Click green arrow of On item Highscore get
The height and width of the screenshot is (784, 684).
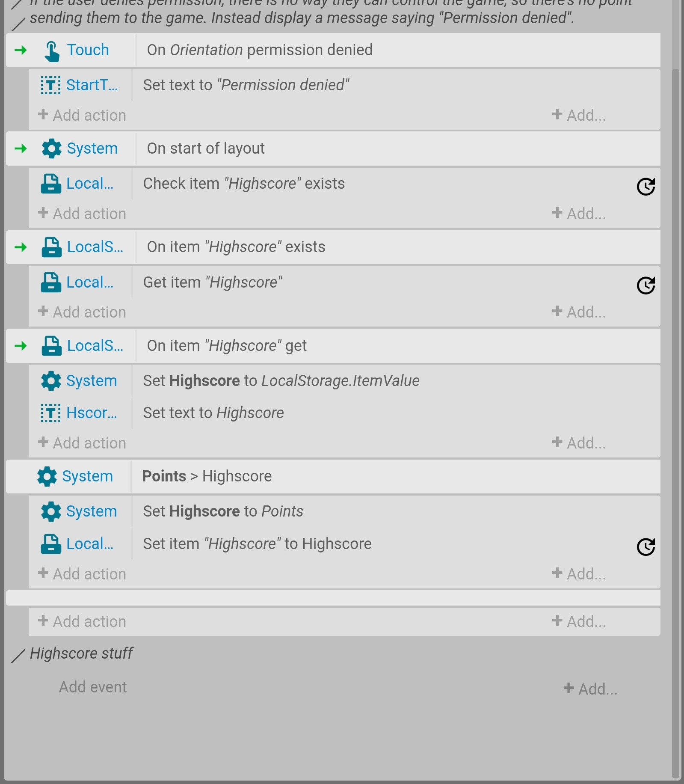point(21,346)
